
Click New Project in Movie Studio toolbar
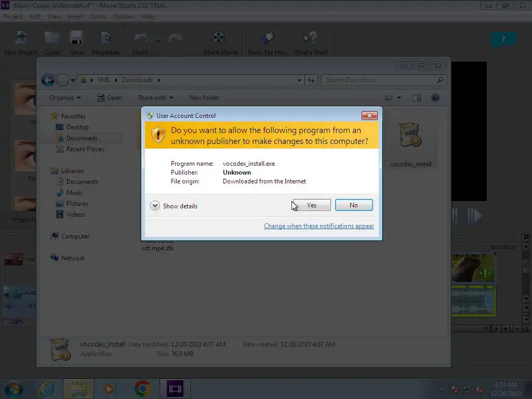21,43
